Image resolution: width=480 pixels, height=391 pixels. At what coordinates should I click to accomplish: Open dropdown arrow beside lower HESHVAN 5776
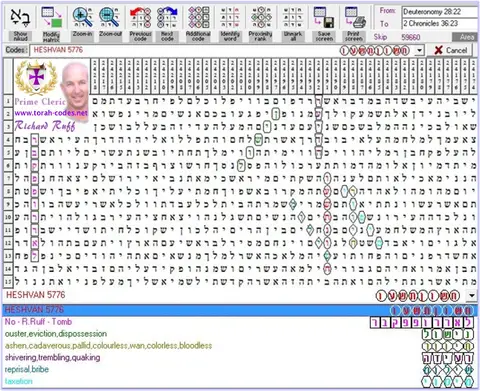472,295
